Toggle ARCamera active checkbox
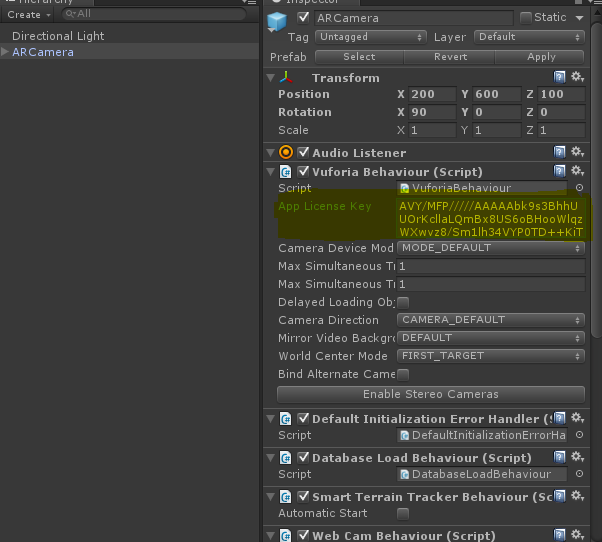Image resolution: width=602 pixels, height=542 pixels. click(x=303, y=18)
